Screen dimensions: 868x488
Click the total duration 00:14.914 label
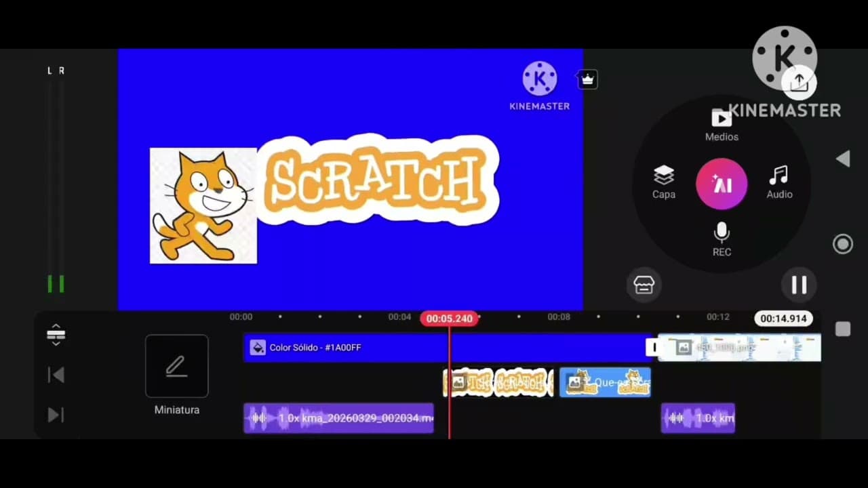tap(783, 319)
